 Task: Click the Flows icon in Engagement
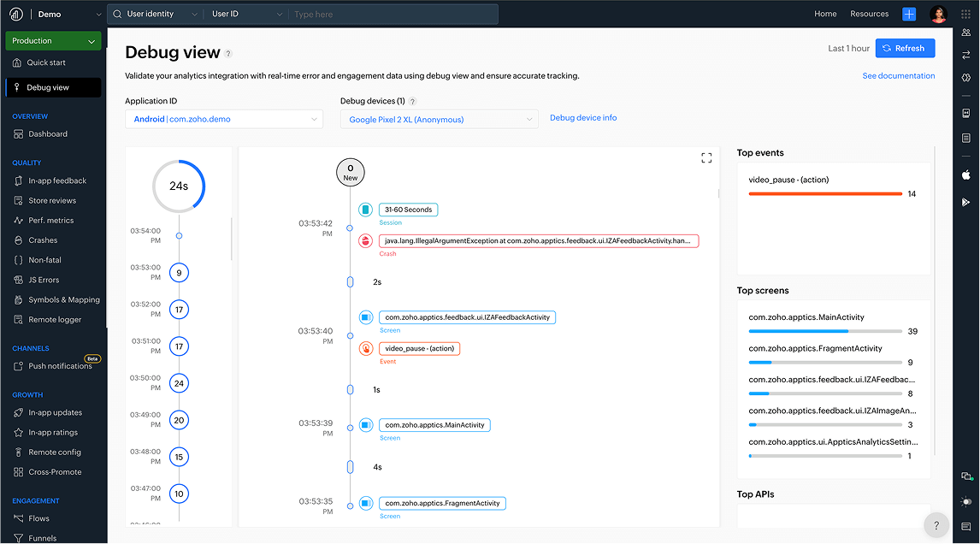18,518
